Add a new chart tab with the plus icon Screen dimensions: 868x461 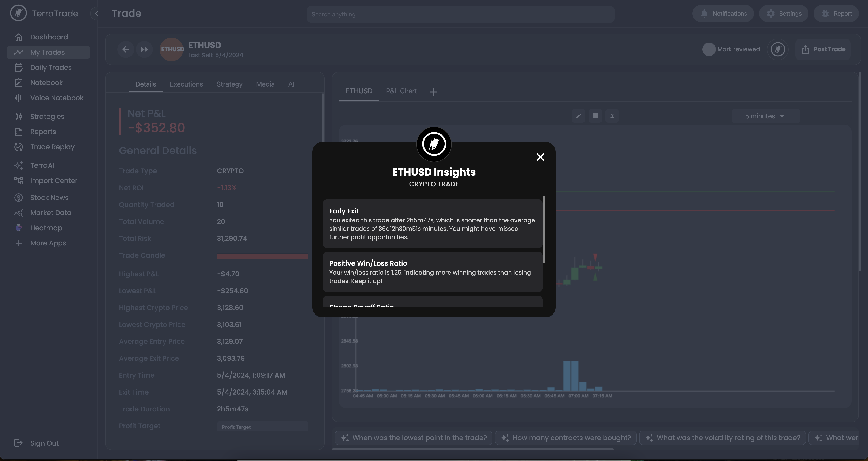click(x=434, y=91)
